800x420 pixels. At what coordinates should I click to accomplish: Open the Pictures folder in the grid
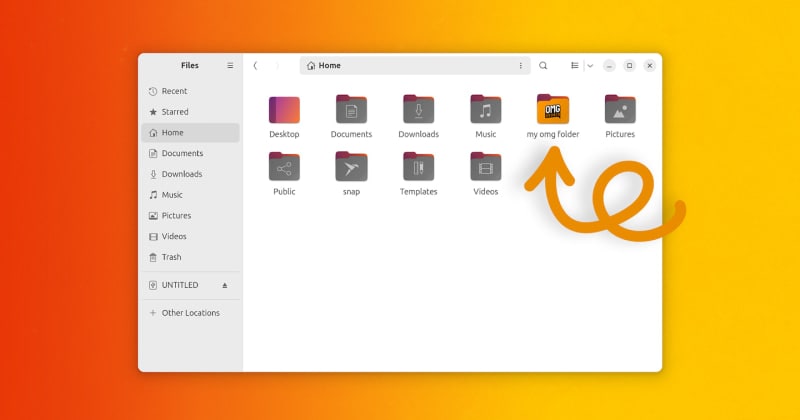click(619, 110)
